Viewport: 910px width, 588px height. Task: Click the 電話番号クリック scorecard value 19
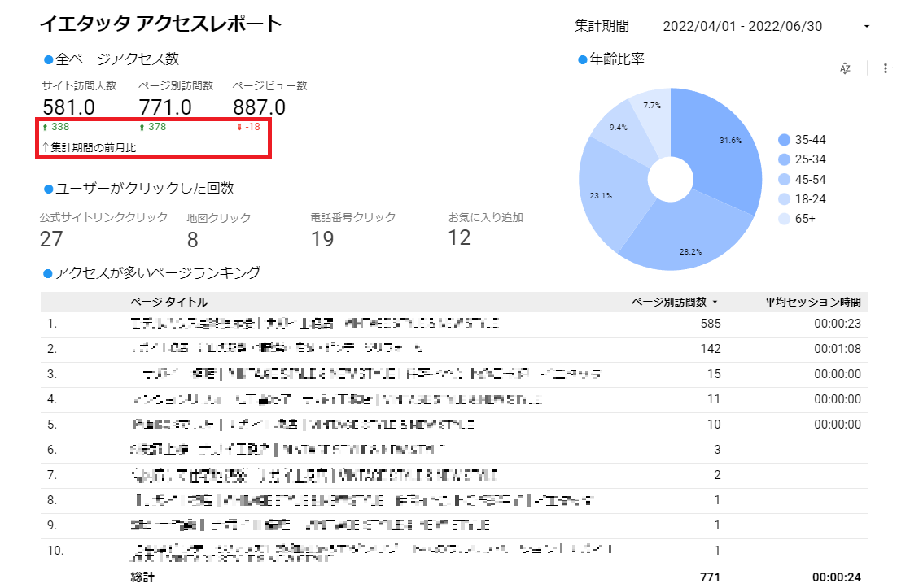(x=322, y=238)
